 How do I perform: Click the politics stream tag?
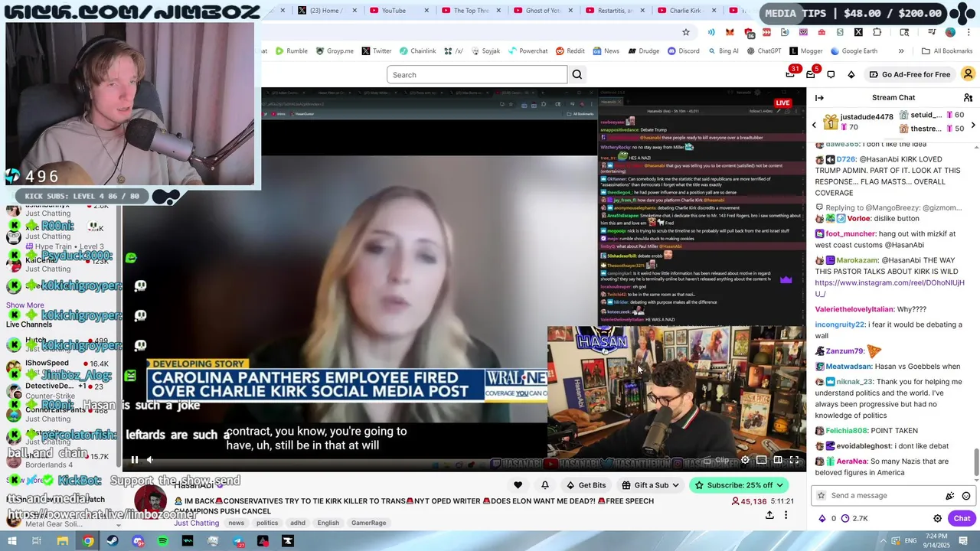[x=267, y=523]
